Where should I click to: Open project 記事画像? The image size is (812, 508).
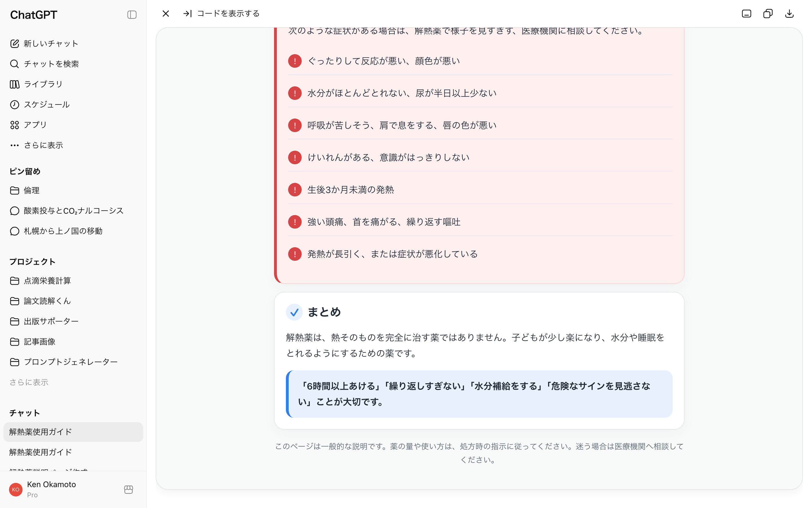pyautogui.click(x=73, y=342)
